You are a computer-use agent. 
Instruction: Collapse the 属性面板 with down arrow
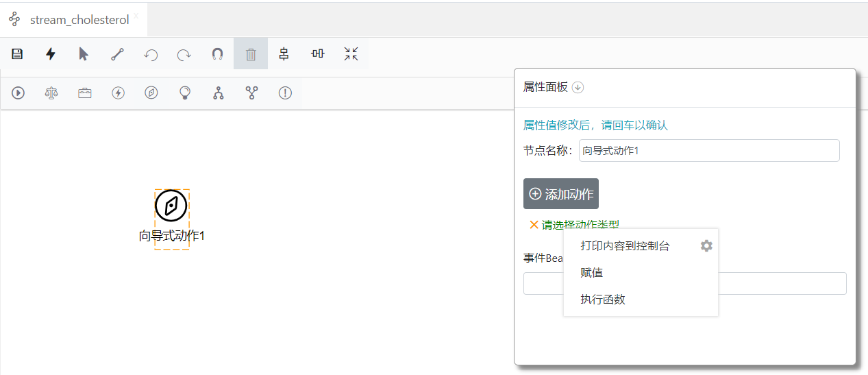point(578,87)
